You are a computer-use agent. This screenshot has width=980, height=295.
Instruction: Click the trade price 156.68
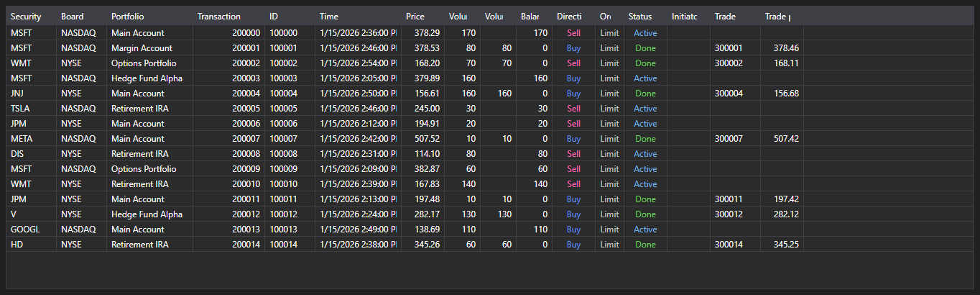[782, 94]
